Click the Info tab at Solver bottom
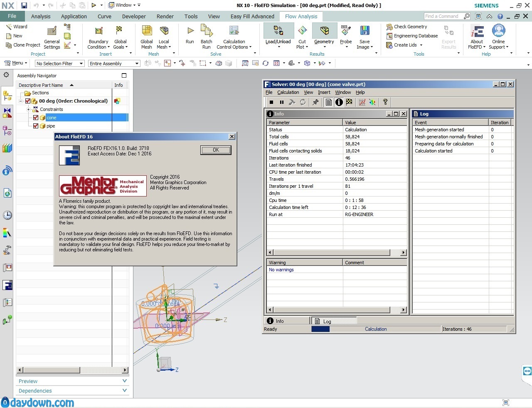The width and height of the screenshot is (532, 408). point(286,321)
